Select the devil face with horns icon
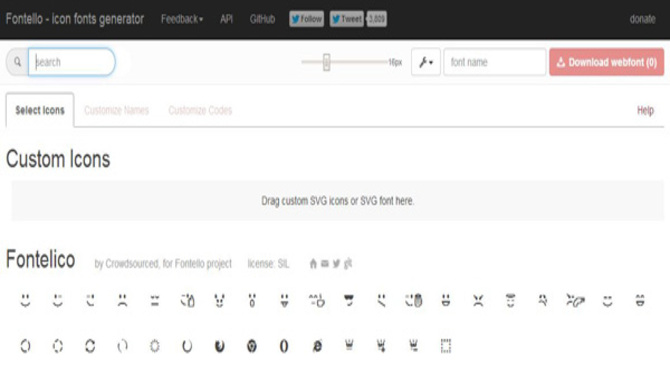The image size is (670, 380). (220, 300)
